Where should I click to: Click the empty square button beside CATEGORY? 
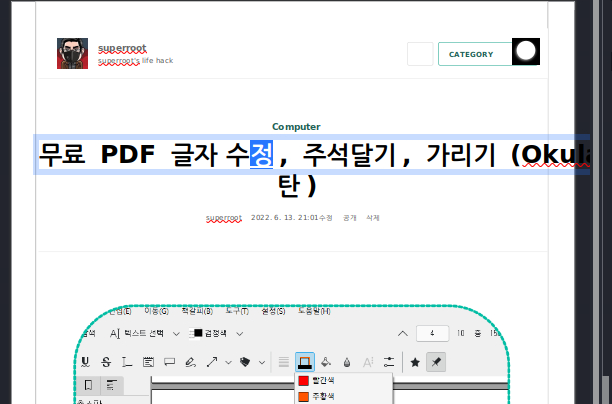click(420, 54)
